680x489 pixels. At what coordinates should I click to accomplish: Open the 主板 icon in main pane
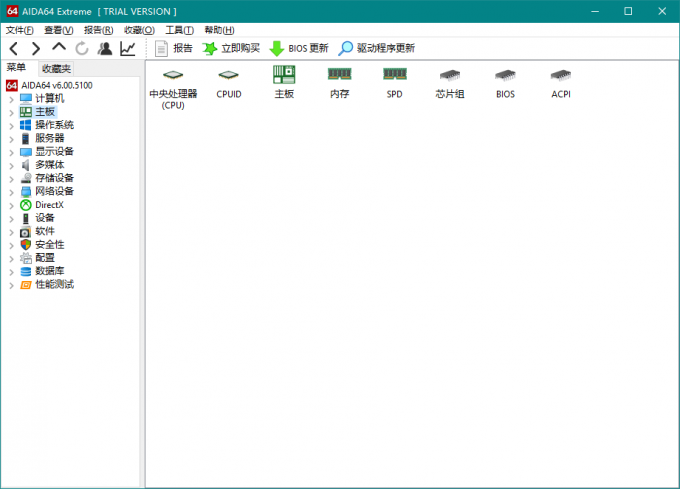(284, 82)
